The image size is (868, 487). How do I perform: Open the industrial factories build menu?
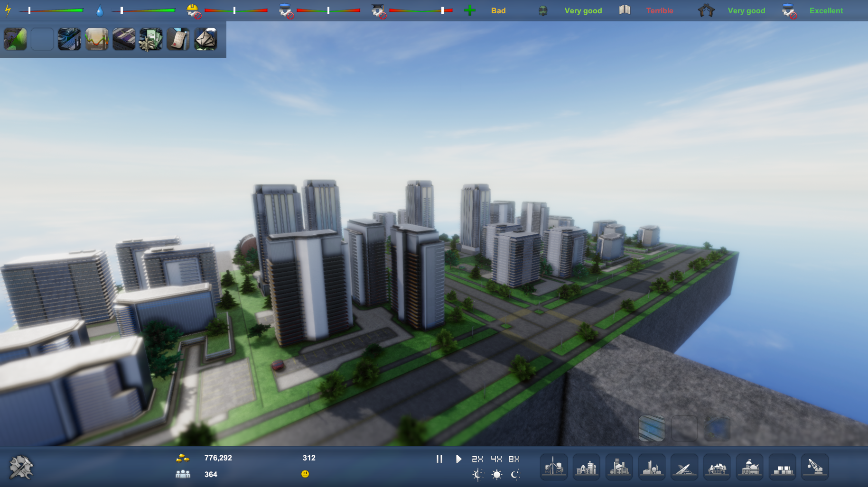652,467
